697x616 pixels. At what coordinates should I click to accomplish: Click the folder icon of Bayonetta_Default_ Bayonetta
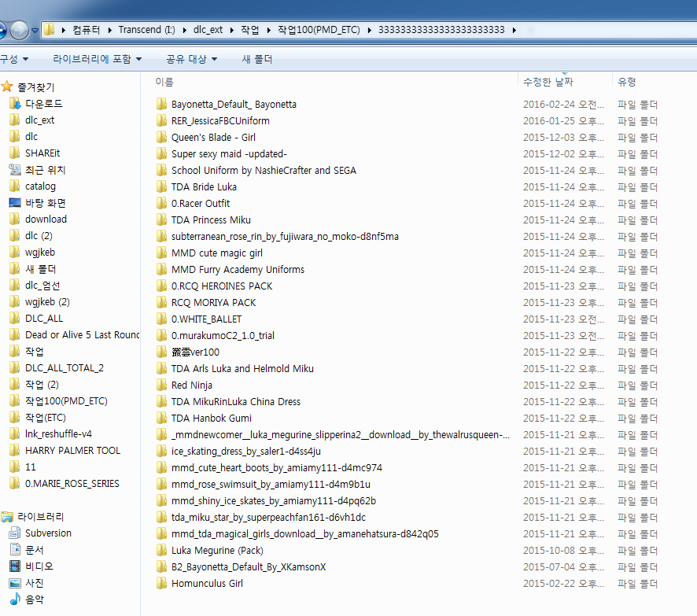(161, 104)
